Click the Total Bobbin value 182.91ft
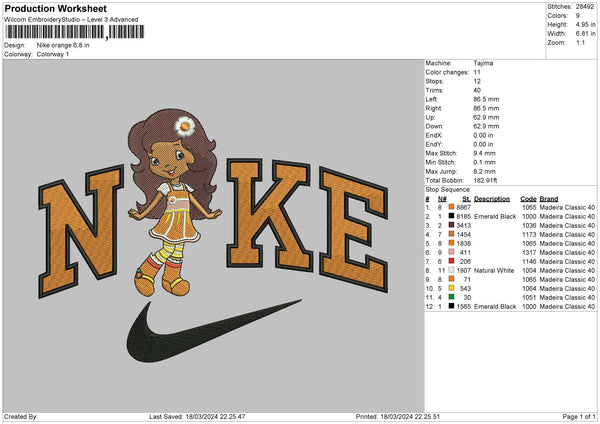This screenshot has height=424, width=600. 485,180
